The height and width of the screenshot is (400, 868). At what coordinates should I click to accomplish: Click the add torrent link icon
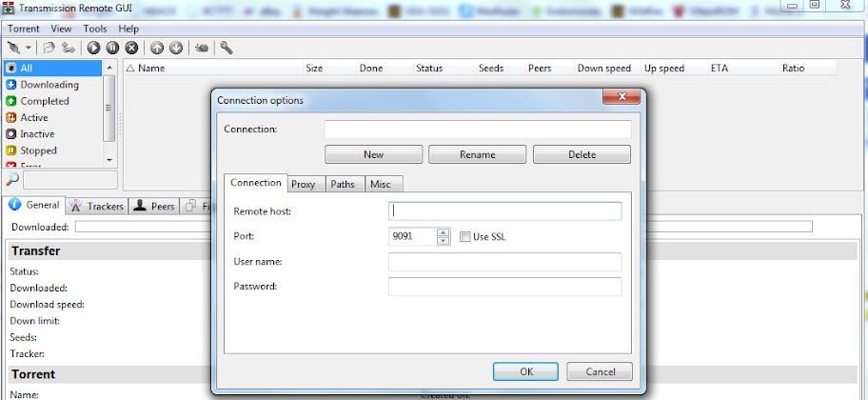click(x=69, y=49)
